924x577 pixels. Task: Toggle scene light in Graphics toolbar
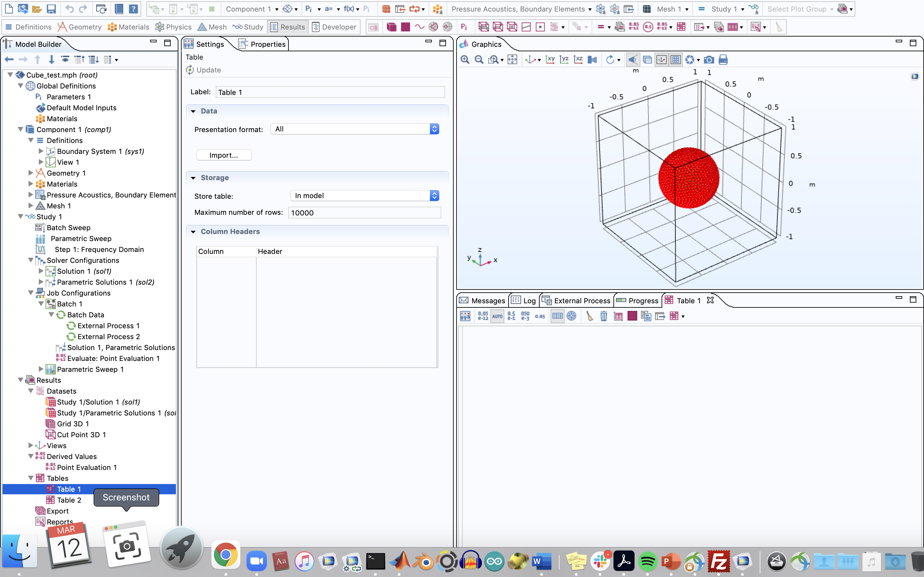633,60
